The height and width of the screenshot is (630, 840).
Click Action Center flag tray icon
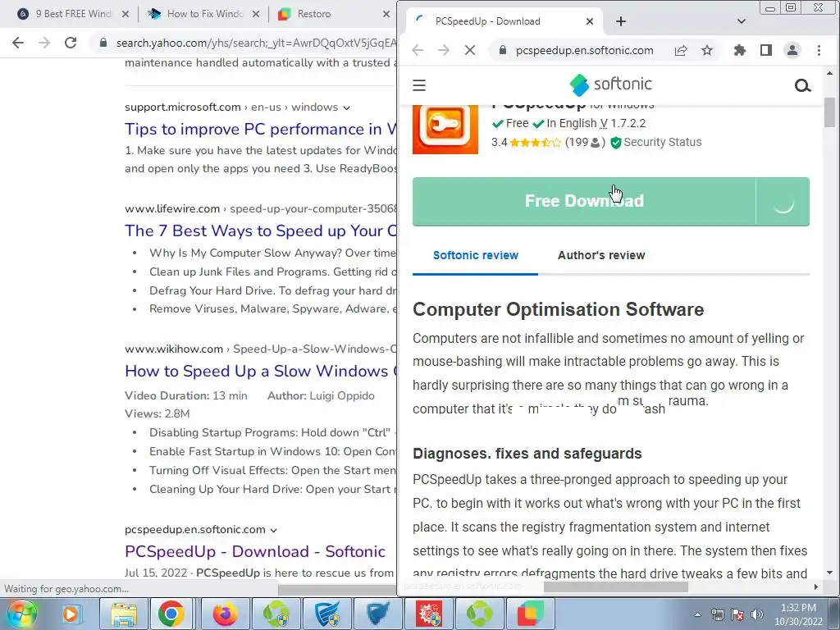737,614
